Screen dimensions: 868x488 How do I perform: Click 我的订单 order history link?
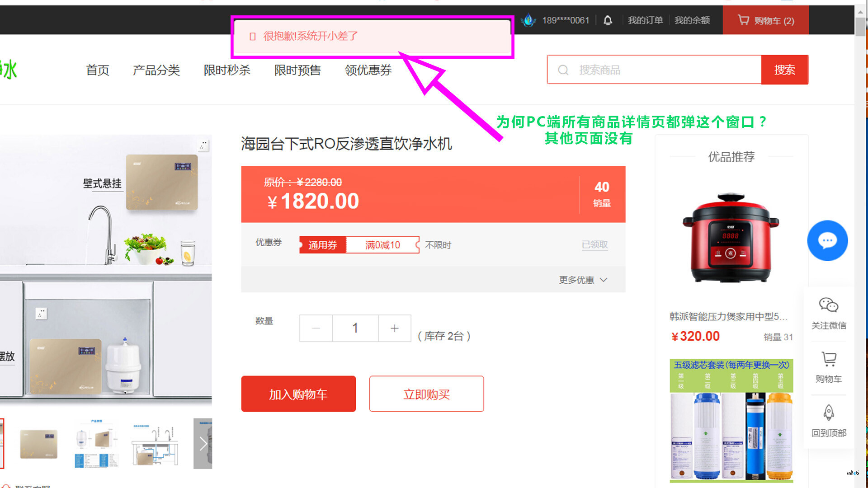645,20
